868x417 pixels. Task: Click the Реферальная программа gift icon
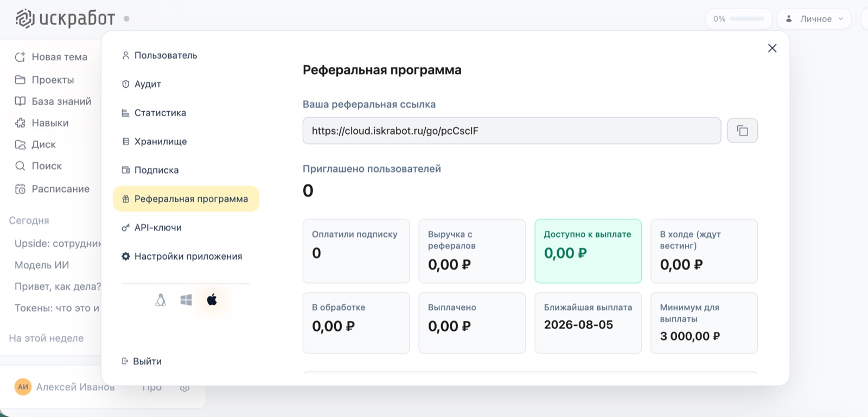(125, 199)
